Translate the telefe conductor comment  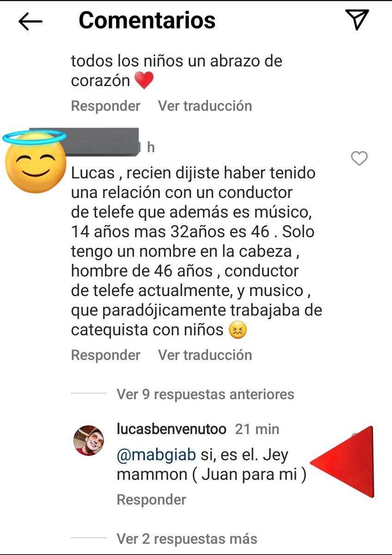pos(205,355)
